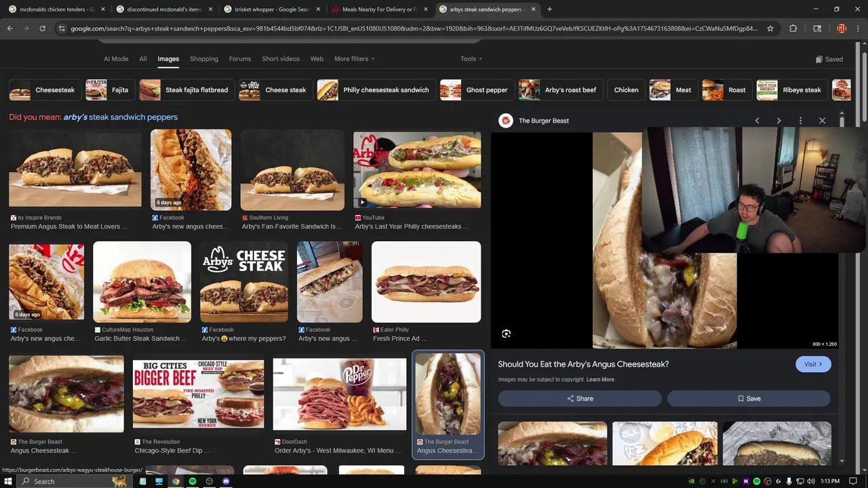Switch to Meals Nearby For Delivery tab

pos(379,9)
